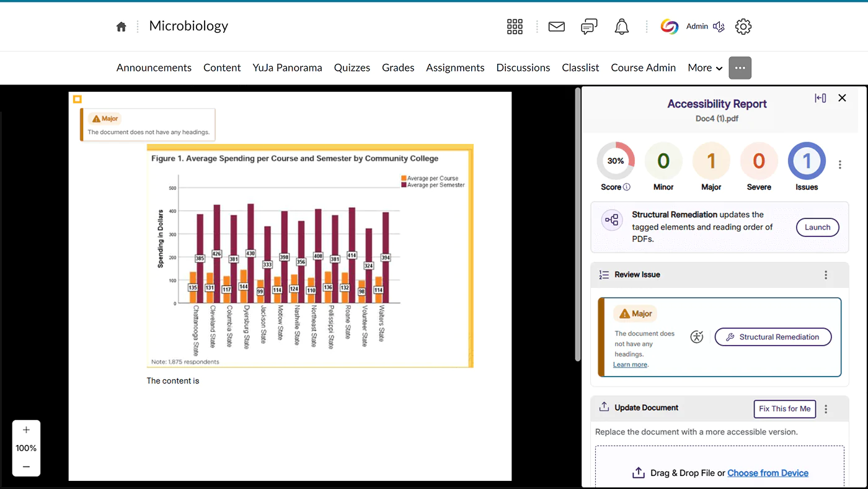The height and width of the screenshot is (489, 868).
Task: Launch Structural Remediation
Action: pyautogui.click(x=817, y=227)
